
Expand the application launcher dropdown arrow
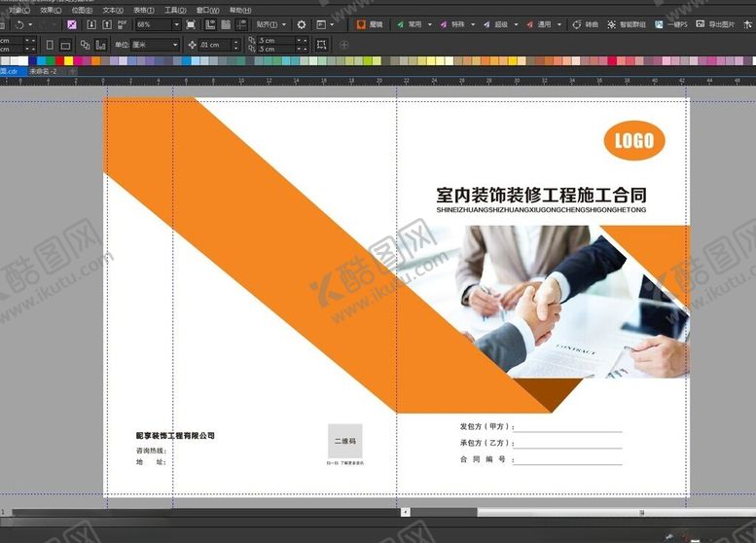[x=332, y=24]
